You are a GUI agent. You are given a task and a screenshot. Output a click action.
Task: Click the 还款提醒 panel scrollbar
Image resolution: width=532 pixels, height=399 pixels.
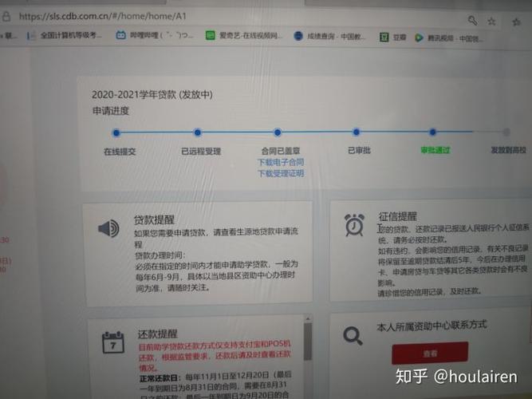pyautogui.click(x=308, y=342)
